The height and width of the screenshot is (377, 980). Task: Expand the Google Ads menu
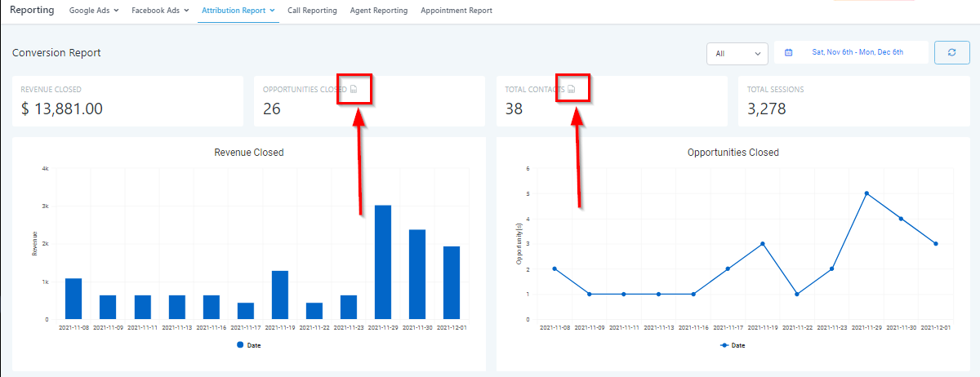(x=94, y=11)
